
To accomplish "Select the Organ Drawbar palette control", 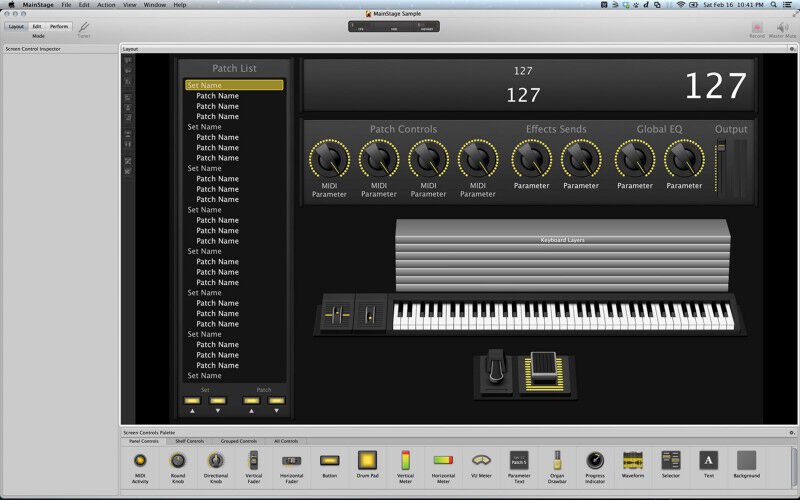I will [557, 466].
